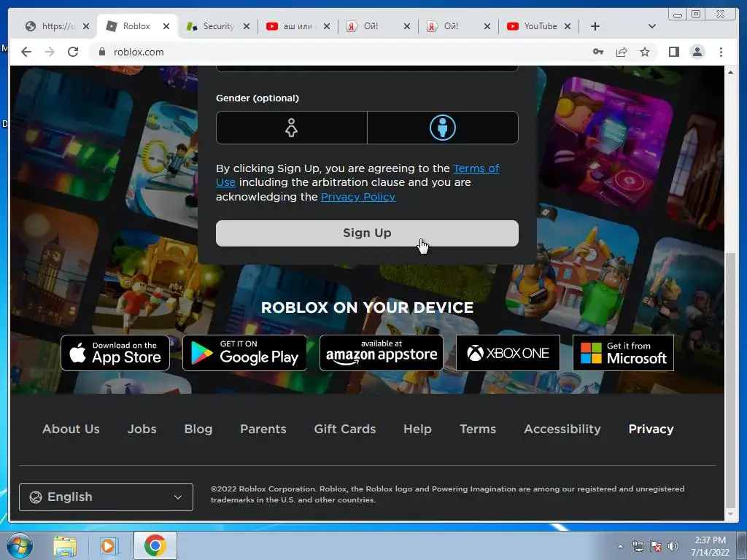Screen dimensions: 747x560
Task: Click the ROBLOX ON YOUR DEVICE heading
Action: pos(368,308)
